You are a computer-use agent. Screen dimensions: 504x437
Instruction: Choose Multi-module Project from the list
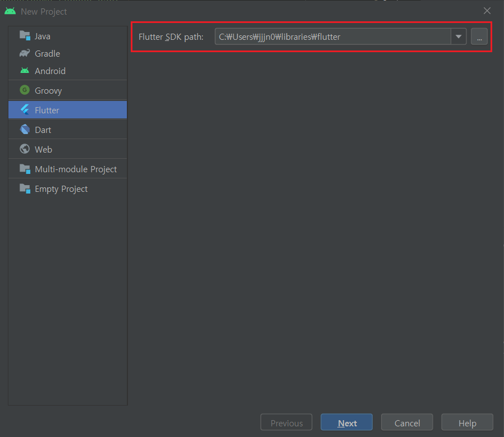tap(67, 169)
